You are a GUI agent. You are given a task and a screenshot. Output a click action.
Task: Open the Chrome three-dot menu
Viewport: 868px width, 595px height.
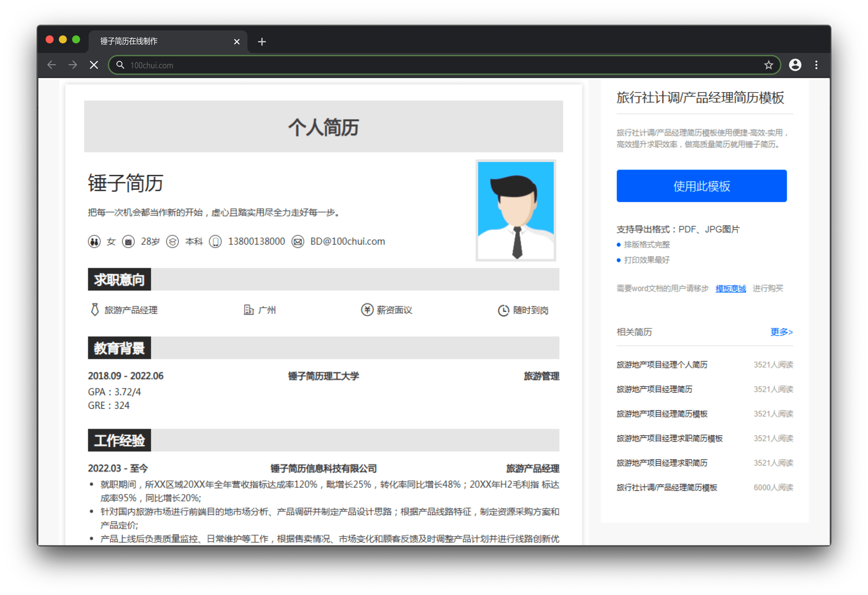[x=816, y=65]
